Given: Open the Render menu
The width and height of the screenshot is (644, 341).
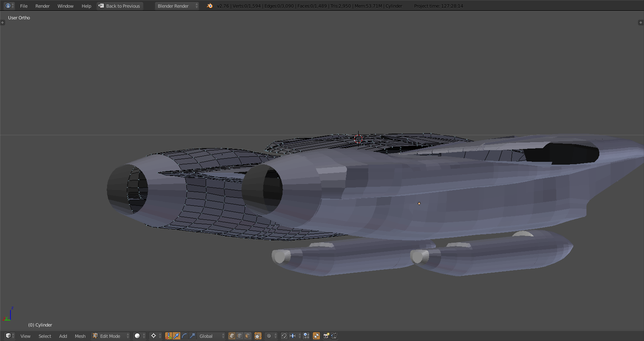Looking at the screenshot, I should [42, 6].
